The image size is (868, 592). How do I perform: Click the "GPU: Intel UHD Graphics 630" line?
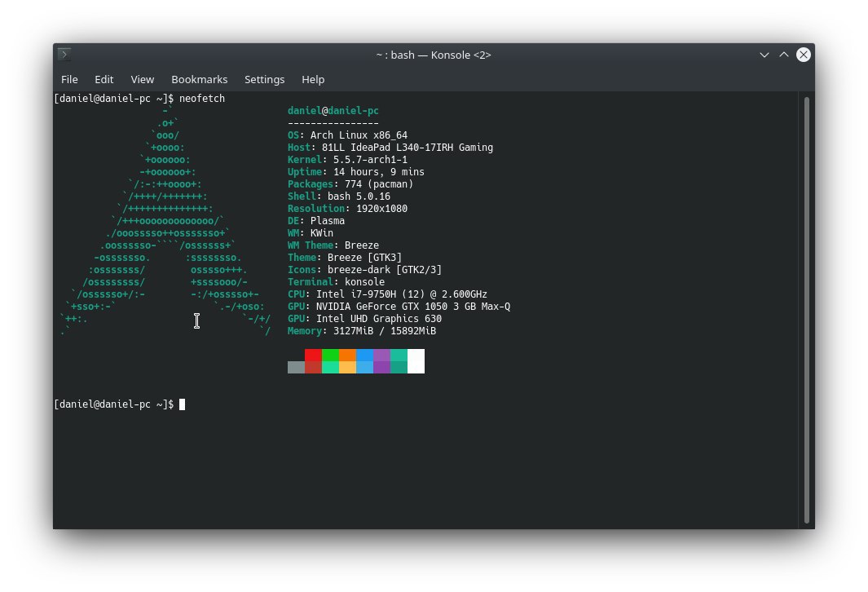365,319
